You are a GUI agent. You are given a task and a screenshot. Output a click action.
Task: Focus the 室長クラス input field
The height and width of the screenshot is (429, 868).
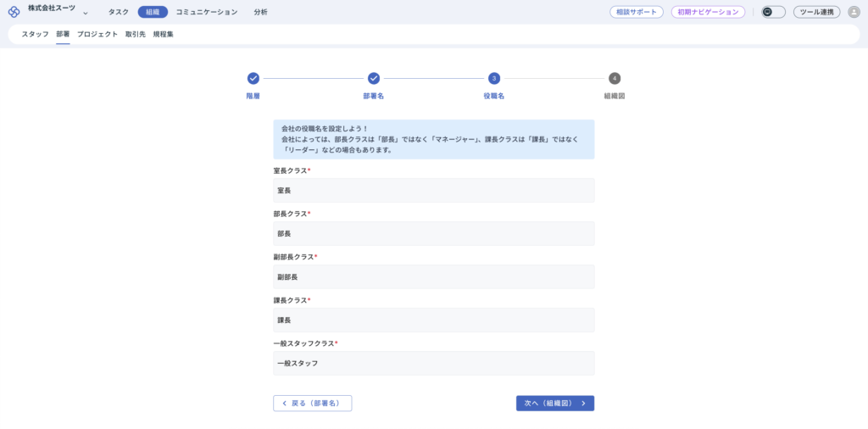(433, 191)
